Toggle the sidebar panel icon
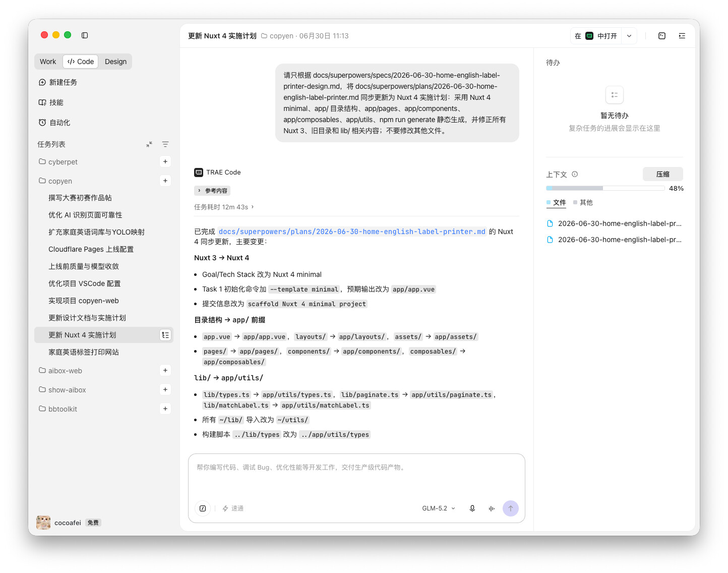 coord(85,35)
